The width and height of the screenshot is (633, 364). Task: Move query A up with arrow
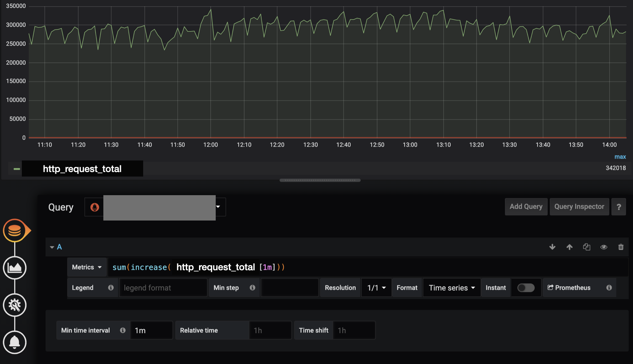[x=569, y=247]
